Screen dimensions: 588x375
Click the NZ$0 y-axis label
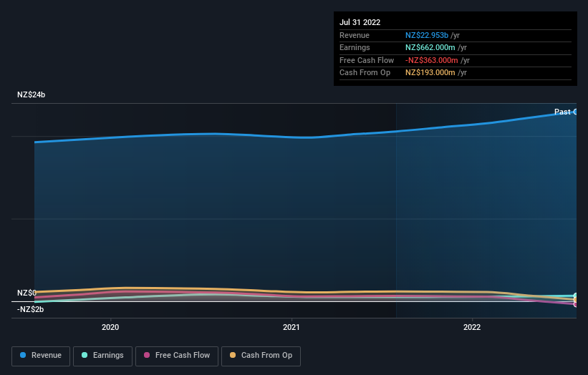click(x=26, y=293)
